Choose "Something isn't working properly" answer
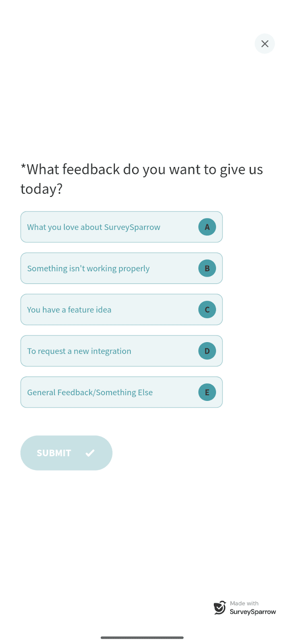The image size is (290, 644). [x=89, y=268]
